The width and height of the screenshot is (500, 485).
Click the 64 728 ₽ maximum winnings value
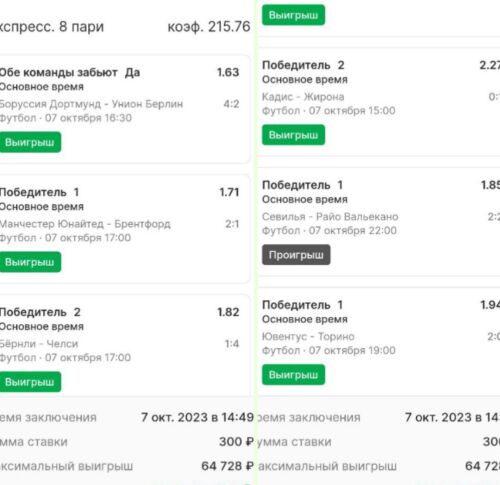[227, 466]
